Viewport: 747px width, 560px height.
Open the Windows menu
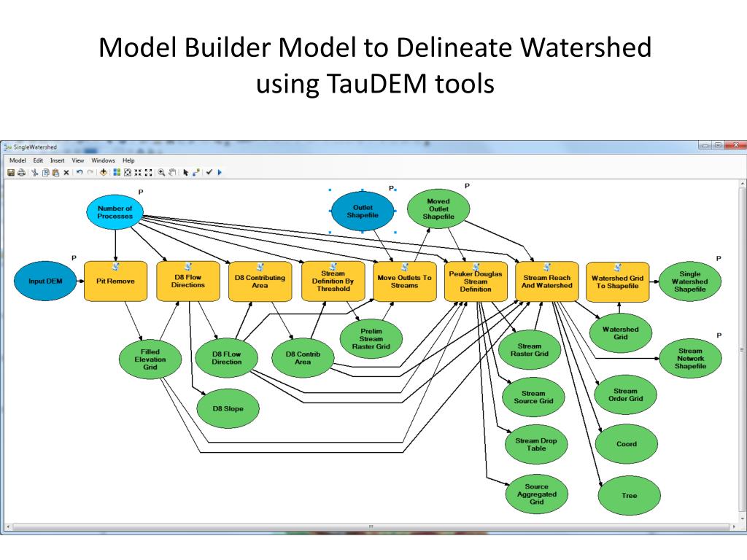(103, 160)
